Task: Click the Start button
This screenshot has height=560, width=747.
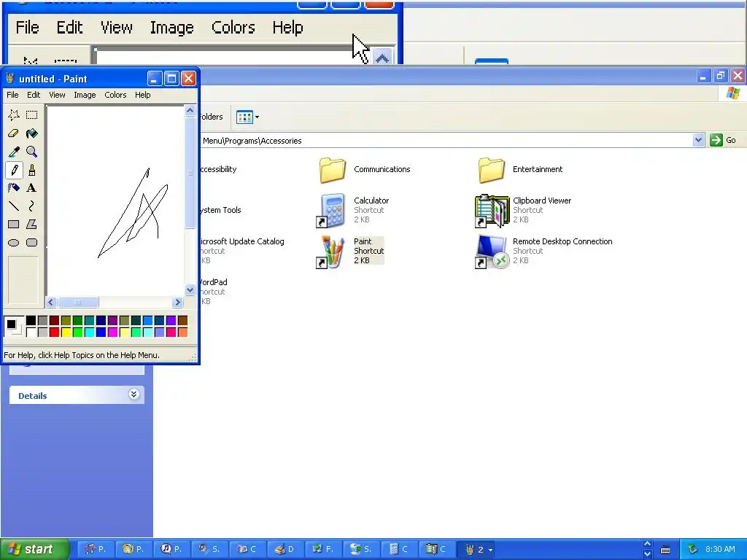Action: 34,549
